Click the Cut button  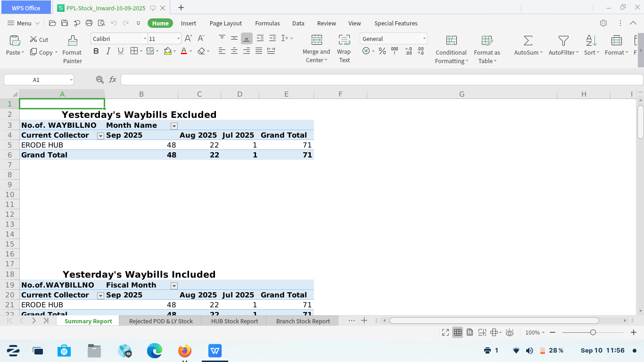(39, 40)
